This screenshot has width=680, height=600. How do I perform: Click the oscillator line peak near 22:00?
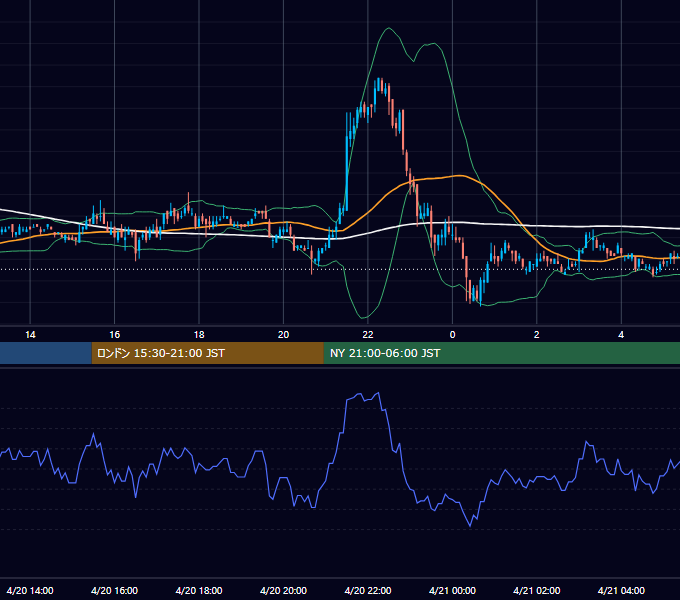[379, 393]
